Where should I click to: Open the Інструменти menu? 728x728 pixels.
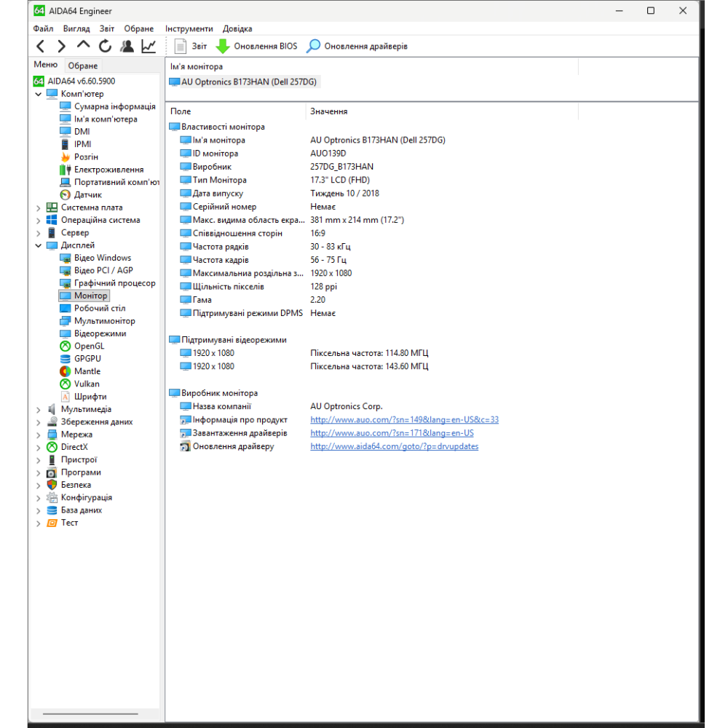click(189, 28)
